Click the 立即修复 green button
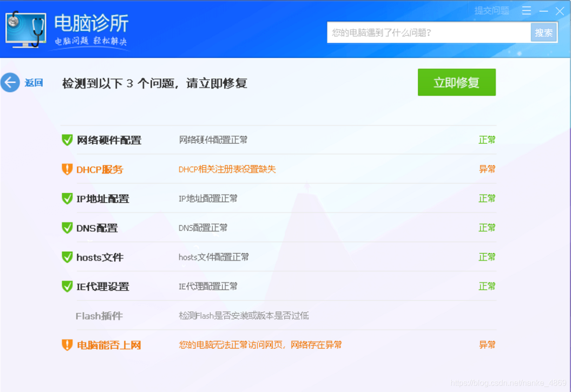The width and height of the screenshot is (571, 392). click(x=457, y=82)
